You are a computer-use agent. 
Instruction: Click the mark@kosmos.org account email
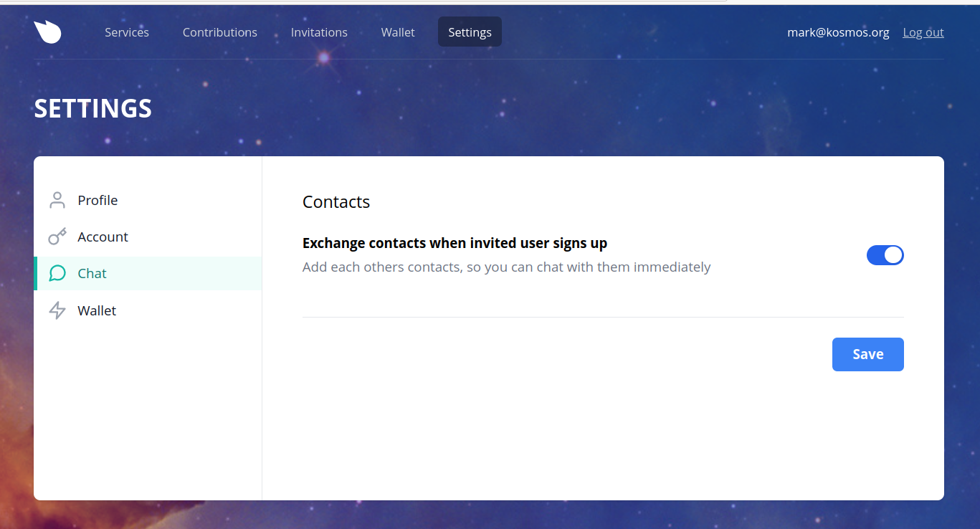tap(837, 32)
